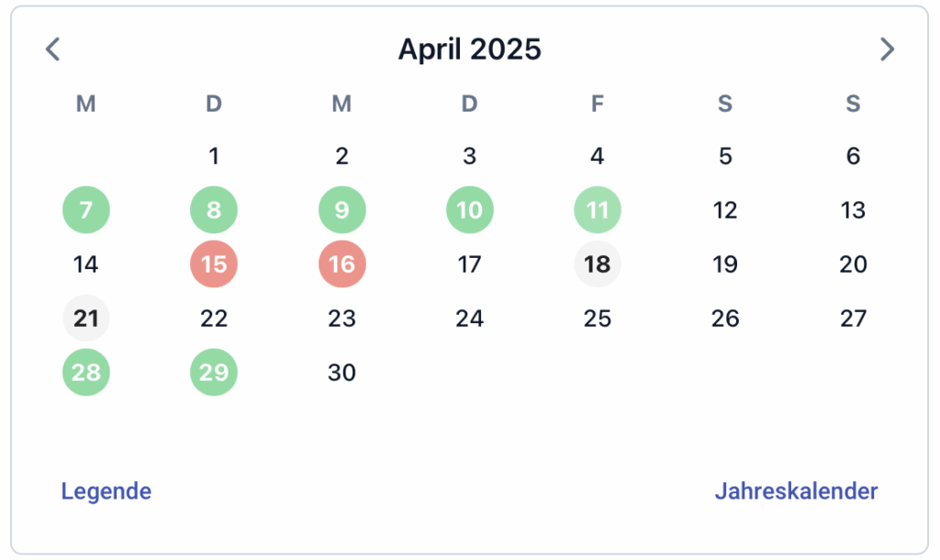Screen dimensions: 940x560
Task: Choose day 24 in the calendar
Action: tap(470, 318)
